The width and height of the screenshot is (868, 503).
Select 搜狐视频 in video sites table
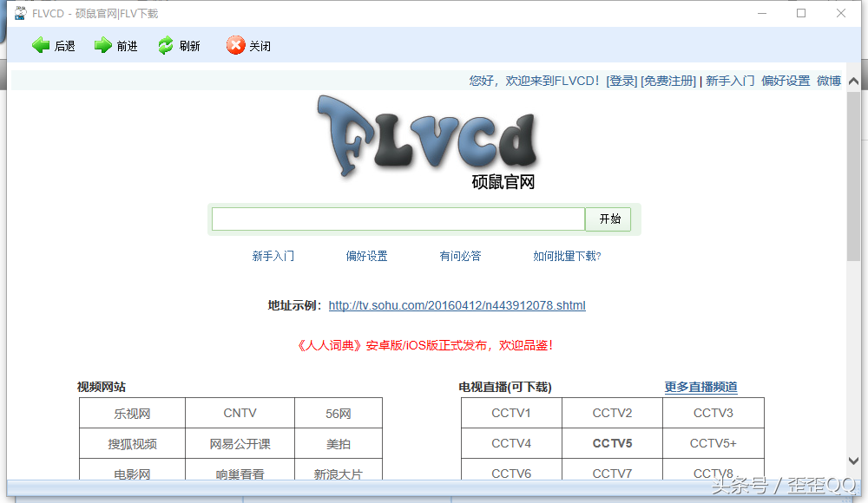point(132,444)
